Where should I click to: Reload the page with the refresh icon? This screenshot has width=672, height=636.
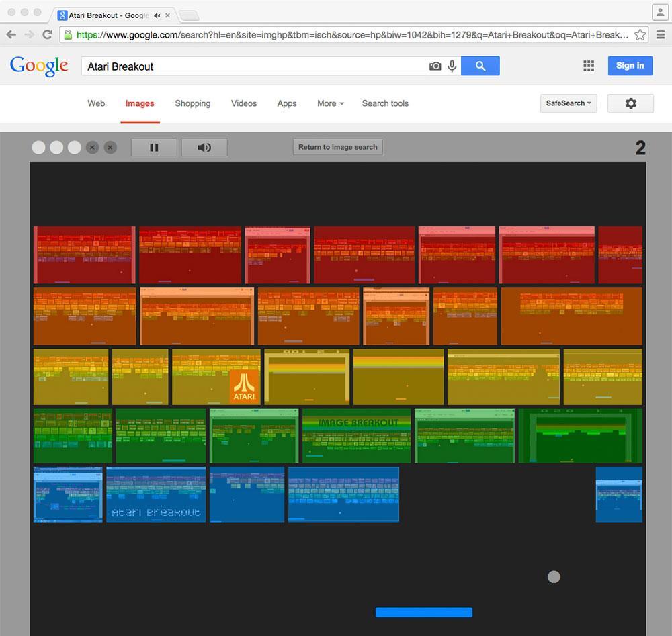tap(47, 35)
